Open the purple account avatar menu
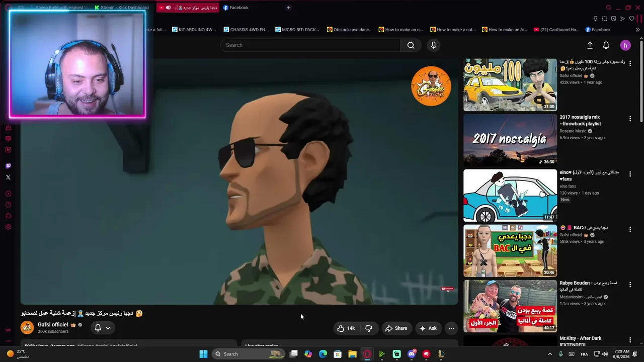644x362 pixels. pyautogui.click(x=625, y=45)
